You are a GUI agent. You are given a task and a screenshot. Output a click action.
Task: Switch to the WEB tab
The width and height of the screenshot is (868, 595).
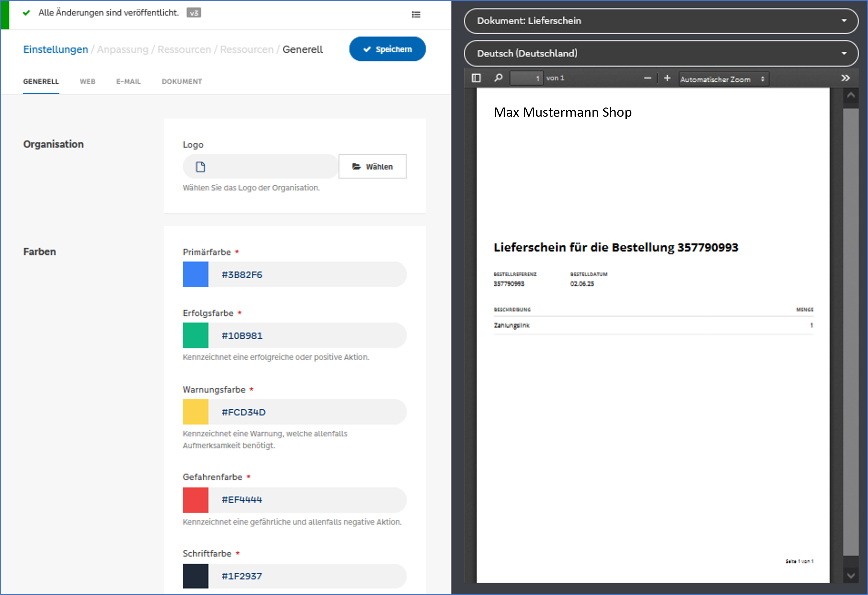(x=87, y=82)
